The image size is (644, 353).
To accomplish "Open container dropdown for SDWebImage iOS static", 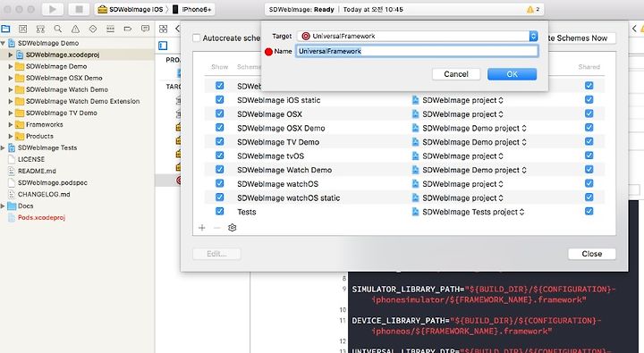I will tap(458, 100).
